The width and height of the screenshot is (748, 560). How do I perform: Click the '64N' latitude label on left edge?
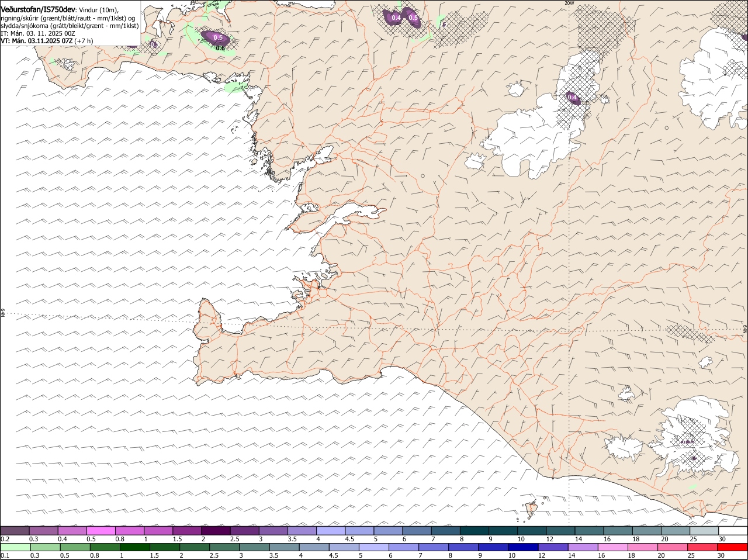pyautogui.click(x=2, y=313)
